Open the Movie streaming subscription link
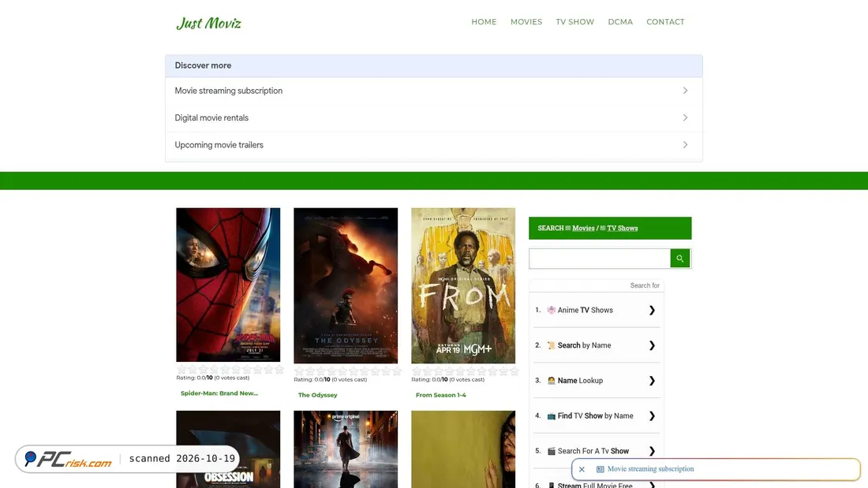 pyautogui.click(x=433, y=91)
